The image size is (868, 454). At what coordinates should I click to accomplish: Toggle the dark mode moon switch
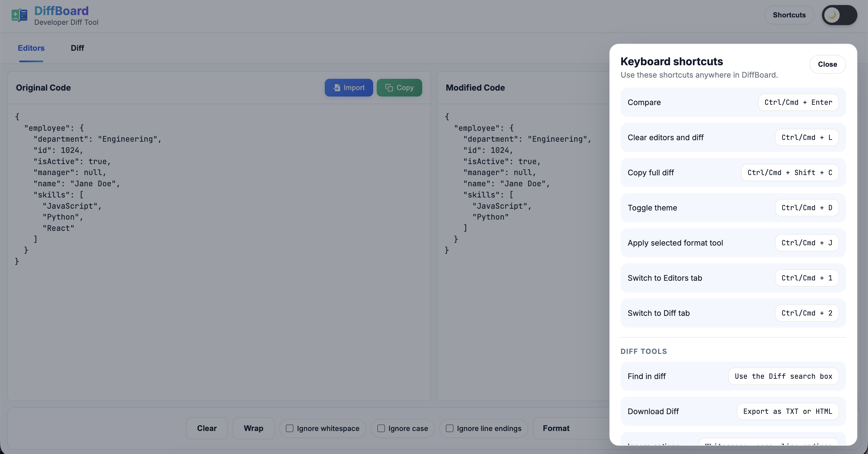[839, 15]
